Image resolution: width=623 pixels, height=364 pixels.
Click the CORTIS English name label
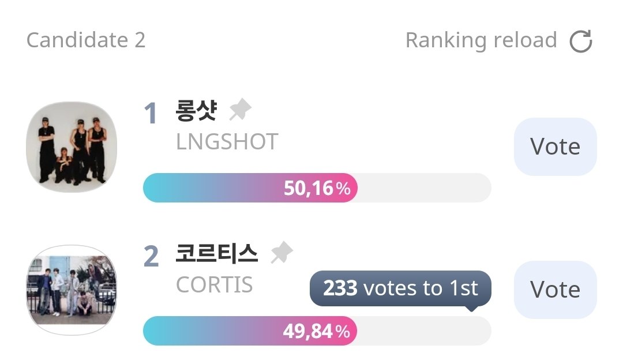214,285
